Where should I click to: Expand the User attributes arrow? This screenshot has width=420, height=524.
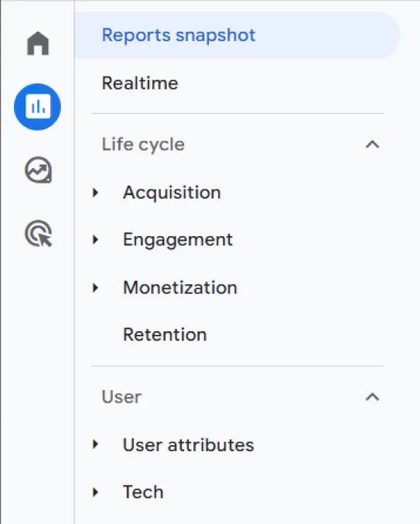pos(95,444)
